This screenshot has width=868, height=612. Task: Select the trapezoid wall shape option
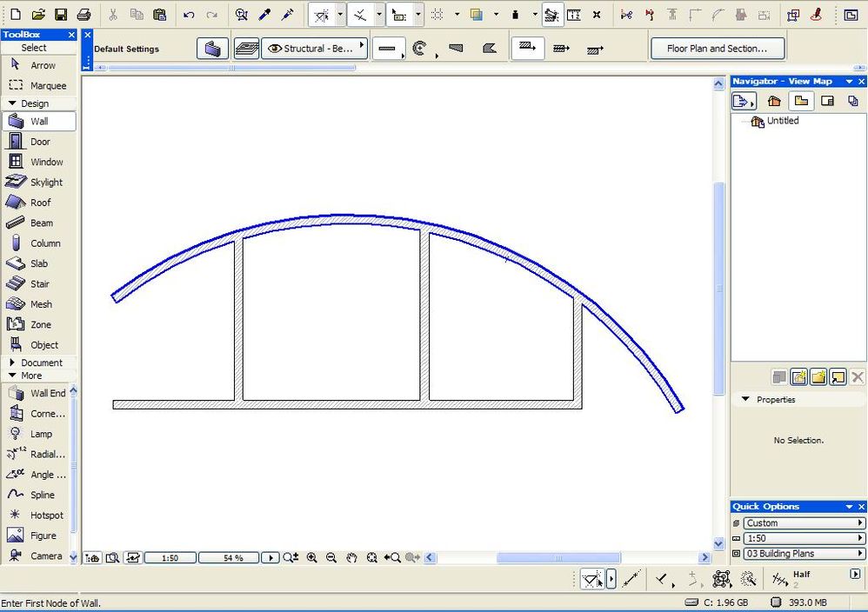tap(456, 49)
